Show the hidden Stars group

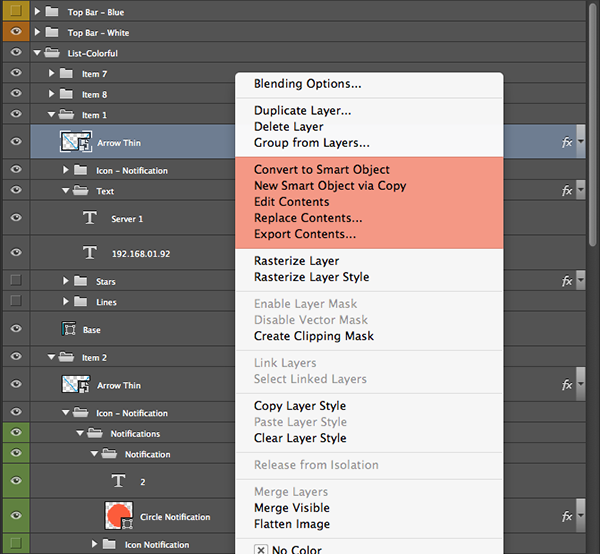coord(15,281)
